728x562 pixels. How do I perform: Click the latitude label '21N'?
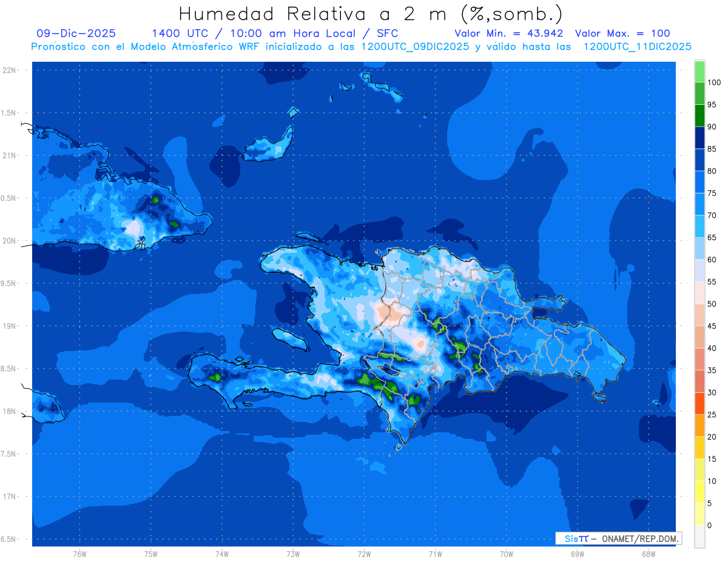click(9, 155)
